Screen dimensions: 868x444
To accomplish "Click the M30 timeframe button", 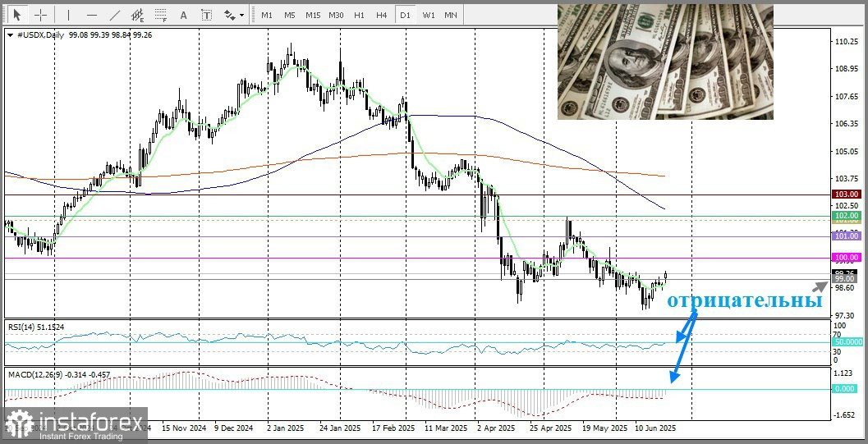I will 336,15.
